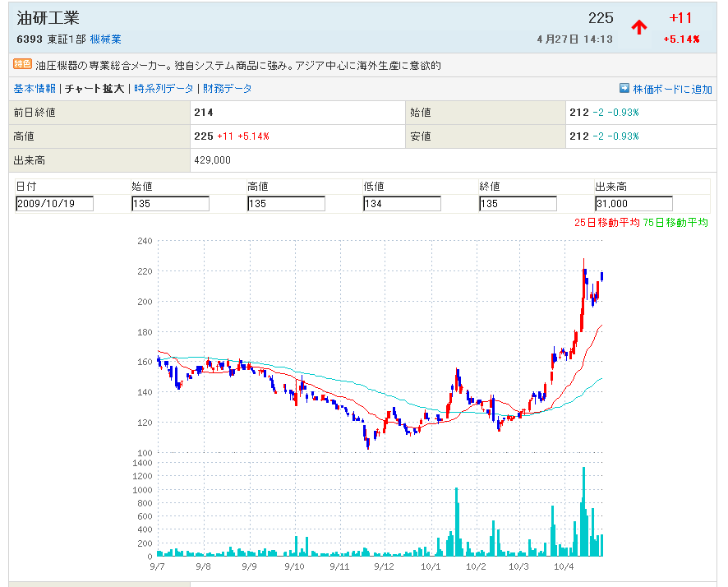Click the green 75日移動平均 legend label

675,223
